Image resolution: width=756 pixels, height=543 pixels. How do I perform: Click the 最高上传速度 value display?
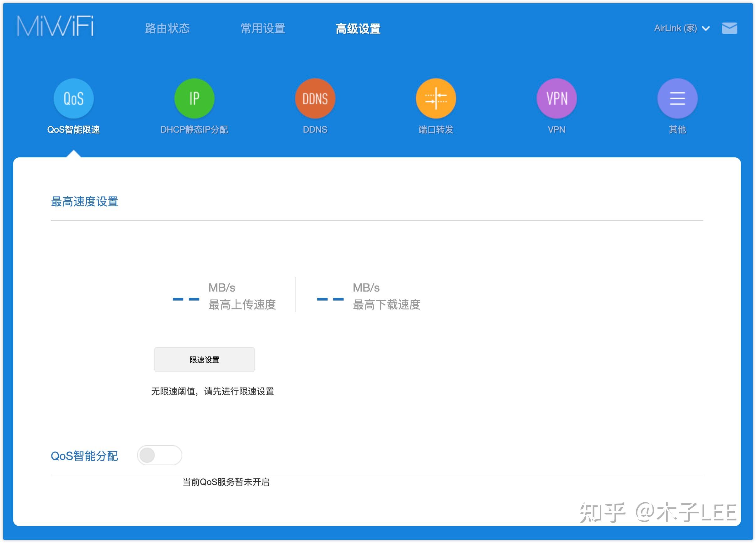tap(186, 299)
